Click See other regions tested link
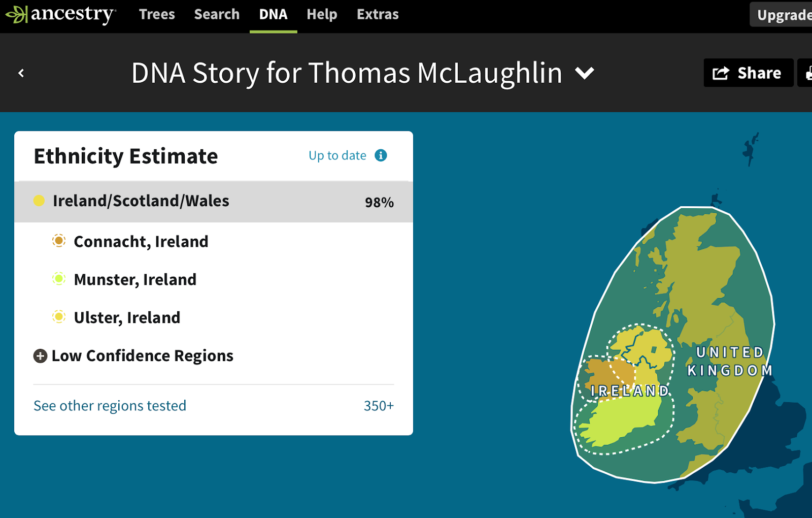 pyautogui.click(x=110, y=406)
